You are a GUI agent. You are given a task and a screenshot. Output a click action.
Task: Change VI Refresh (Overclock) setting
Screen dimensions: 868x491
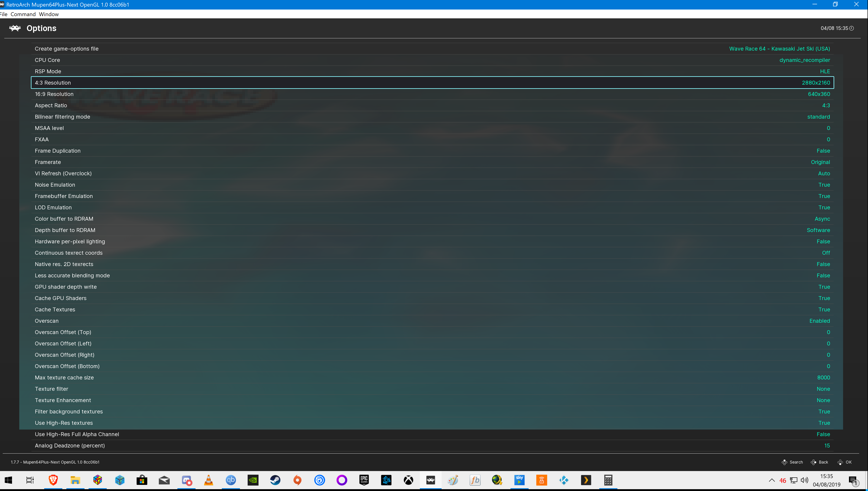click(432, 174)
